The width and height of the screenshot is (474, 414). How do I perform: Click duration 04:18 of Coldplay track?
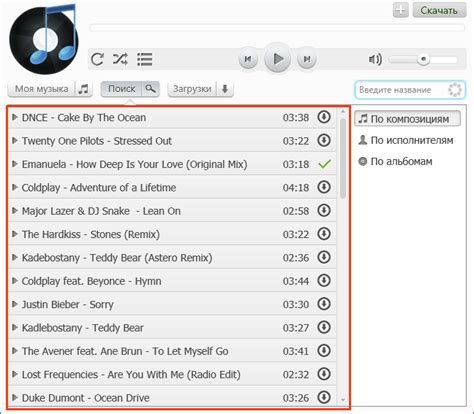coord(296,188)
